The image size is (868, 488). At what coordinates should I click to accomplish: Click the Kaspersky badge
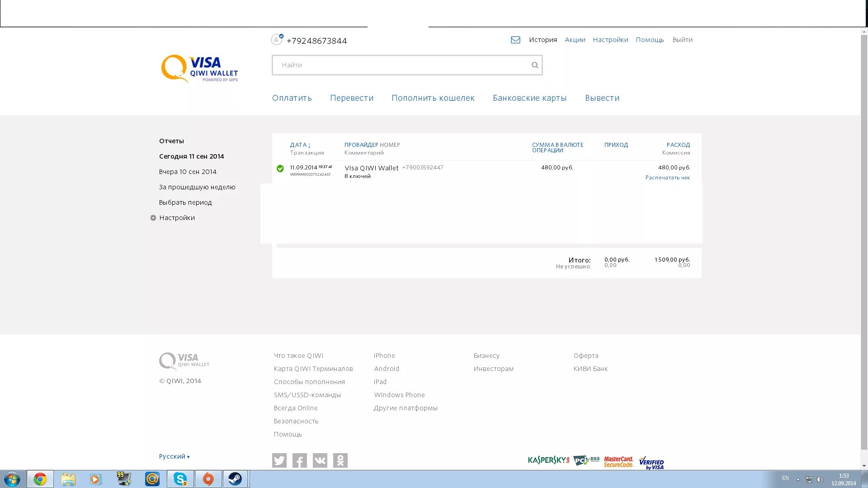548,460
